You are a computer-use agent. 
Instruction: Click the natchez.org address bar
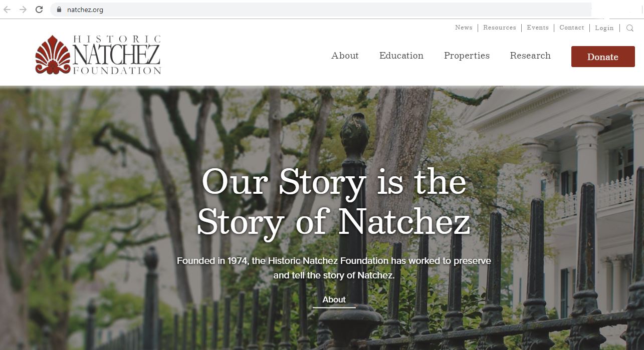[321, 10]
